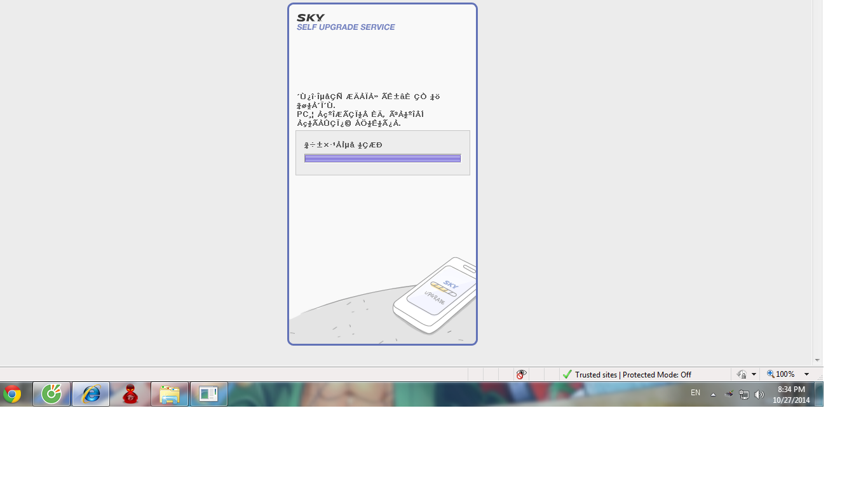Open Google Chrome from the taskbar
The height and width of the screenshot is (488, 868).
click(12, 395)
